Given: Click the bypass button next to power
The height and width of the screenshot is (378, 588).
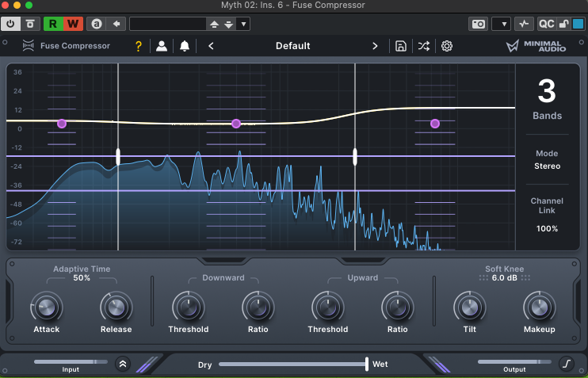Looking at the screenshot, I should tap(30, 24).
